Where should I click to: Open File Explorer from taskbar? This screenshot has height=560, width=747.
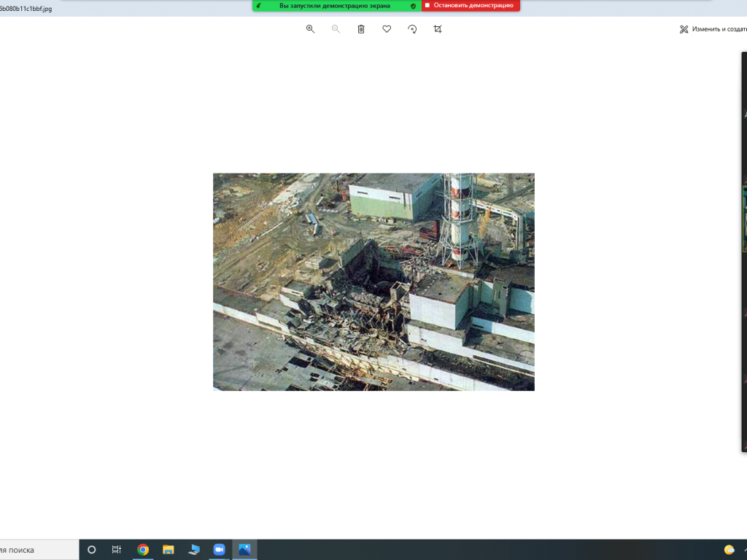coord(169,550)
